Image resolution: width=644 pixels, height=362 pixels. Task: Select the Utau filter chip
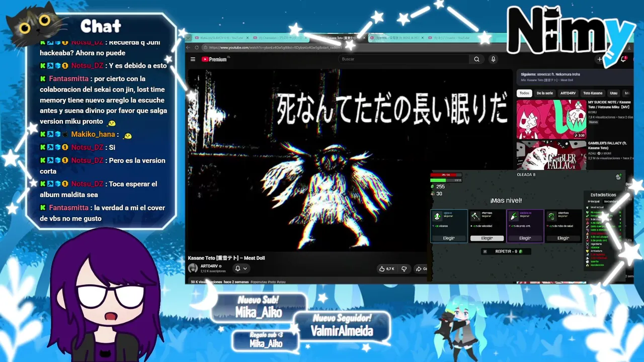(613, 93)
